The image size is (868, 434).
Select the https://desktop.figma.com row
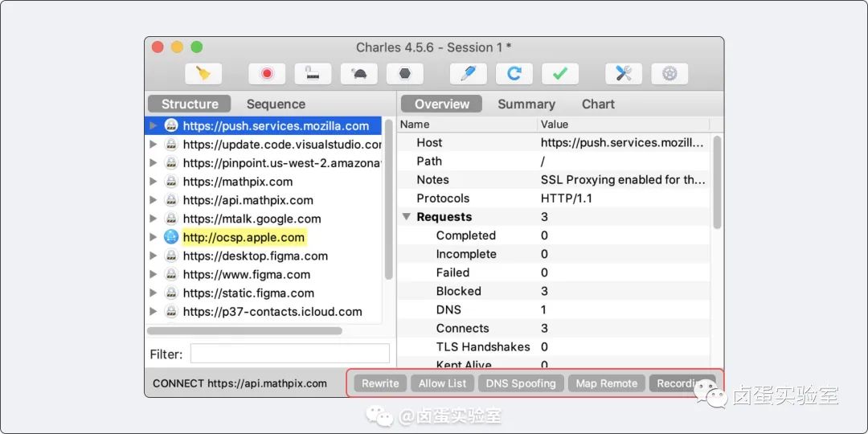(264, 256)
